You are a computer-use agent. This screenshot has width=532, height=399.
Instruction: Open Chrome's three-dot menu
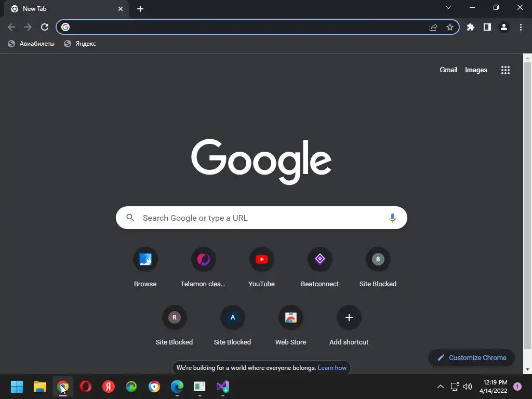[x=521, y=27]
